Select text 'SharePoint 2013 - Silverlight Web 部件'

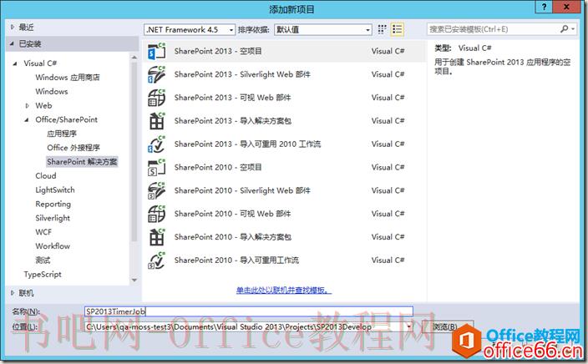point(242,74)
